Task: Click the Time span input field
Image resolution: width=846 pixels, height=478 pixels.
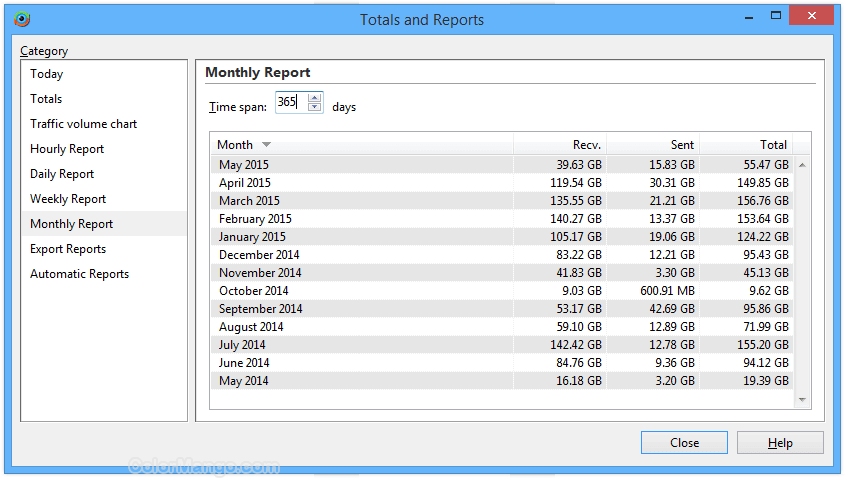Action: tap(289, 103)
